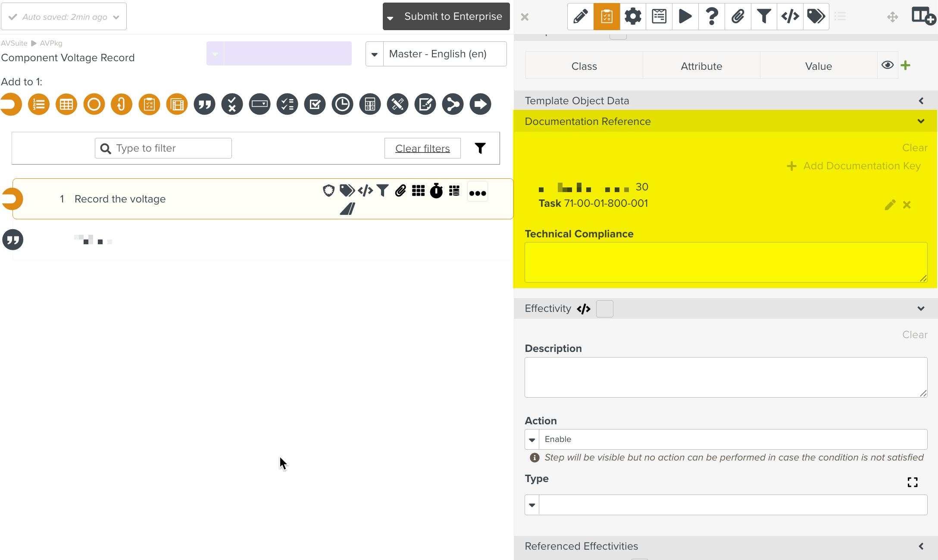Open the play preview toolbar icon
This screenshot has height=560, width=938.
tap(685, 17)
